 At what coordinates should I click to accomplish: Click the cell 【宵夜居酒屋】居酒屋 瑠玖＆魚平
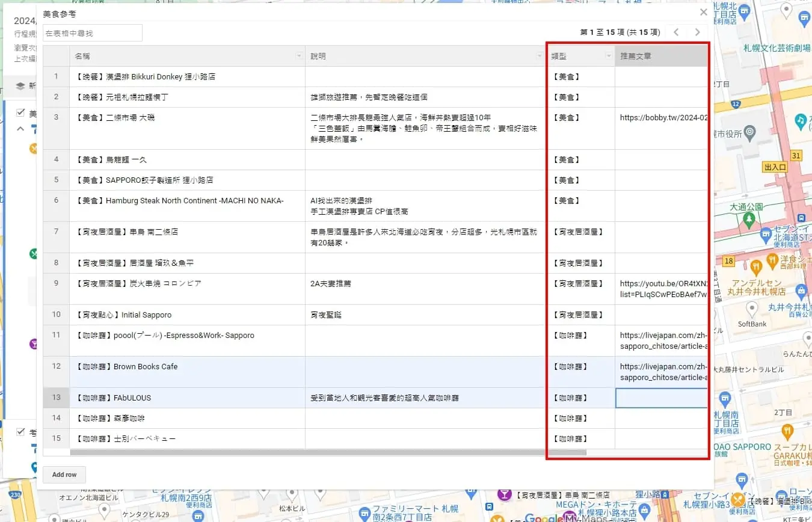(188, 263)
